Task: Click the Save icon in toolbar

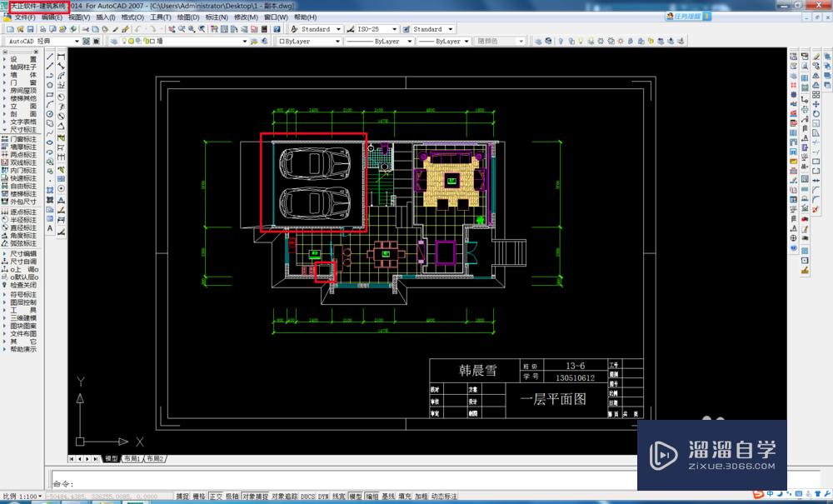Action: point(30,29)
